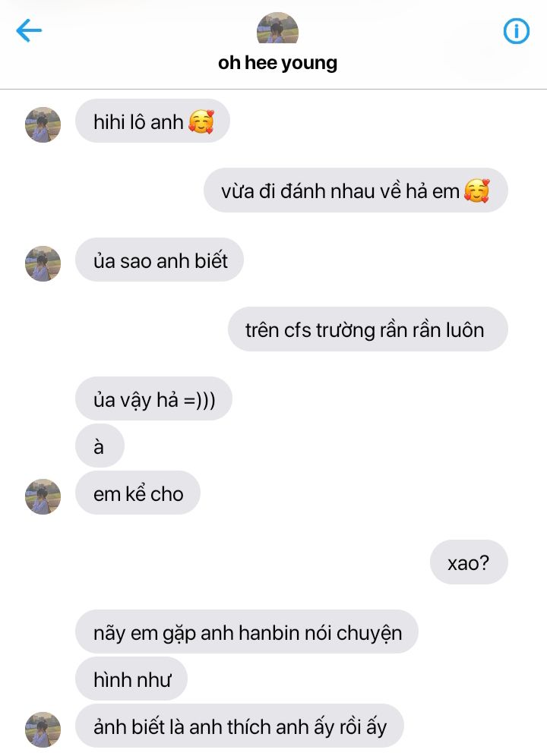Select the 'em kể cho' message

click(x=138, y=493)
